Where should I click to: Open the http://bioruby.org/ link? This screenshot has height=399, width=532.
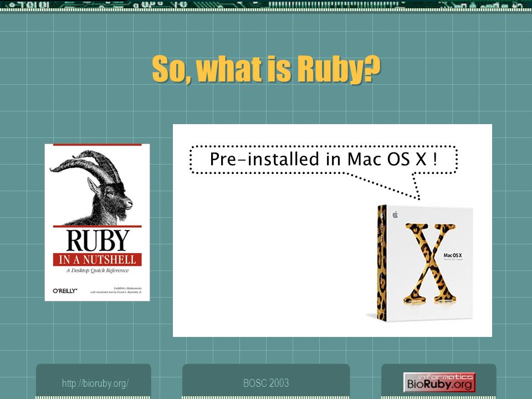point(95,383)
